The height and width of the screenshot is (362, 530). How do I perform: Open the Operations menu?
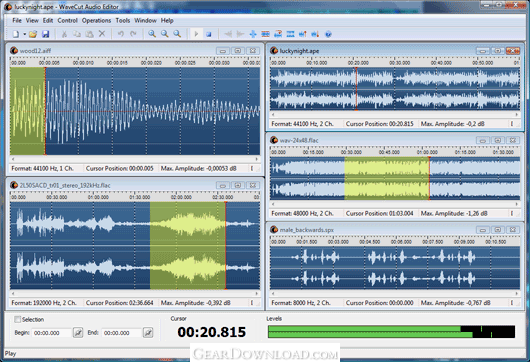(x=96, y=21)
